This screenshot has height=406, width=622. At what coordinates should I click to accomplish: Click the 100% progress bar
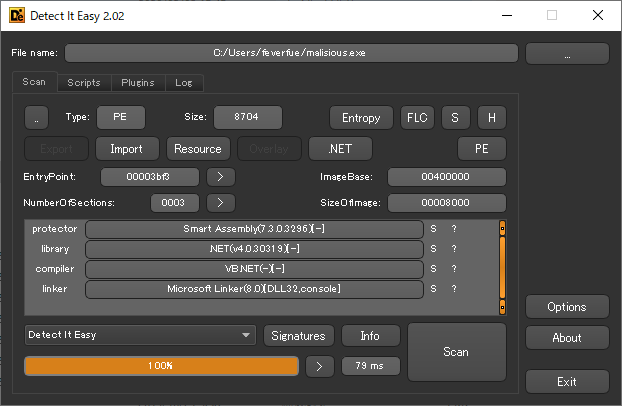[x=161, y=366]
